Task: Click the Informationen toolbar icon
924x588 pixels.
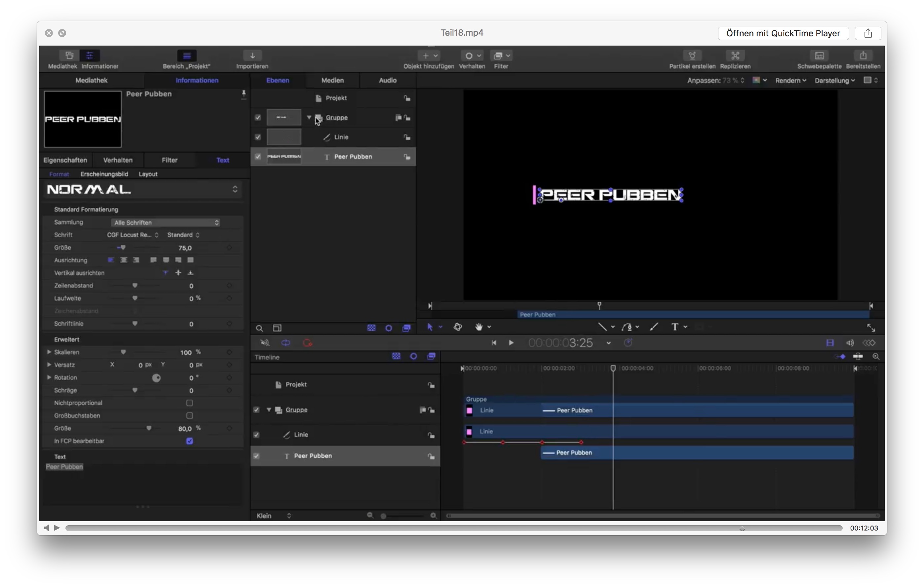Action: [90, 55]
